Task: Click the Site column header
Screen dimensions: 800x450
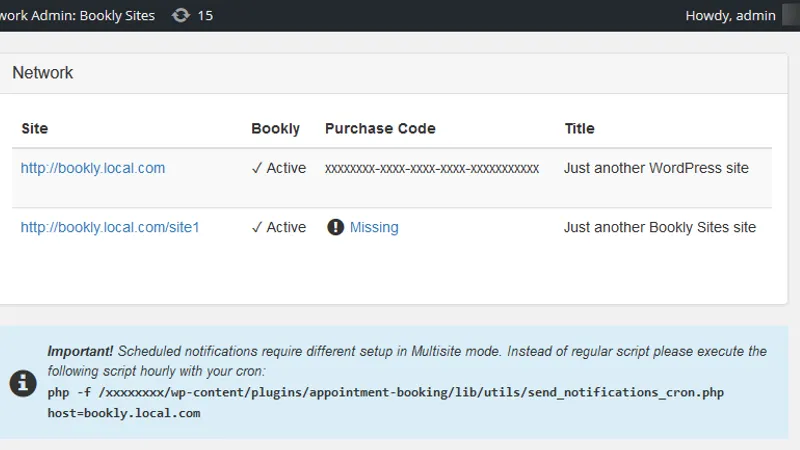Action: click(x=35, y=129)
